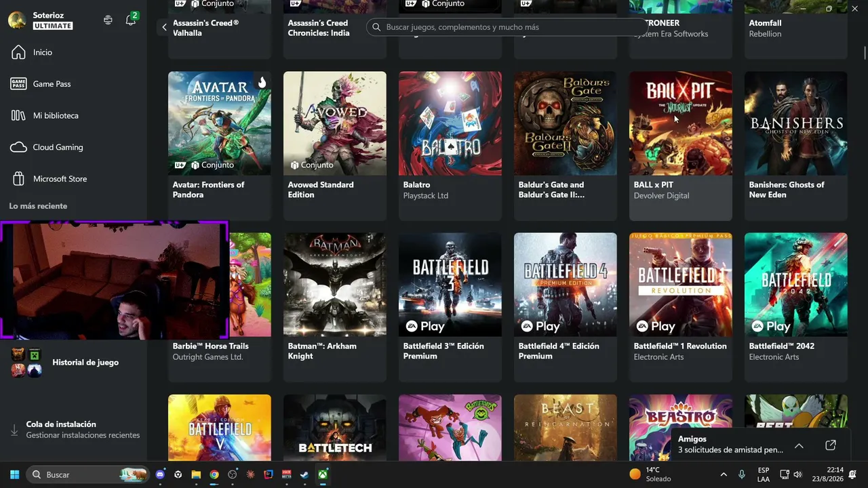This screenshot has height=488, width=868.
Task: Click the trending flame icon on Avatar
Action: point(262,82)
